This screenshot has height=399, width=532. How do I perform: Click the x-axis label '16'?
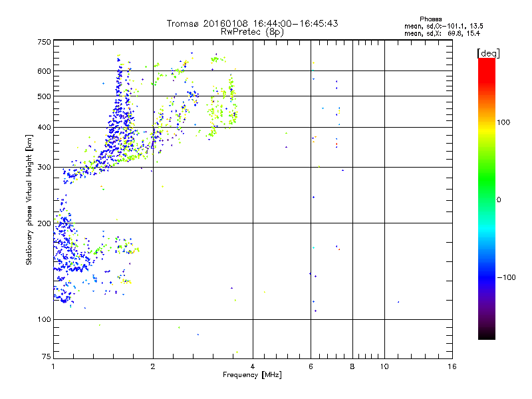(452, 366)
